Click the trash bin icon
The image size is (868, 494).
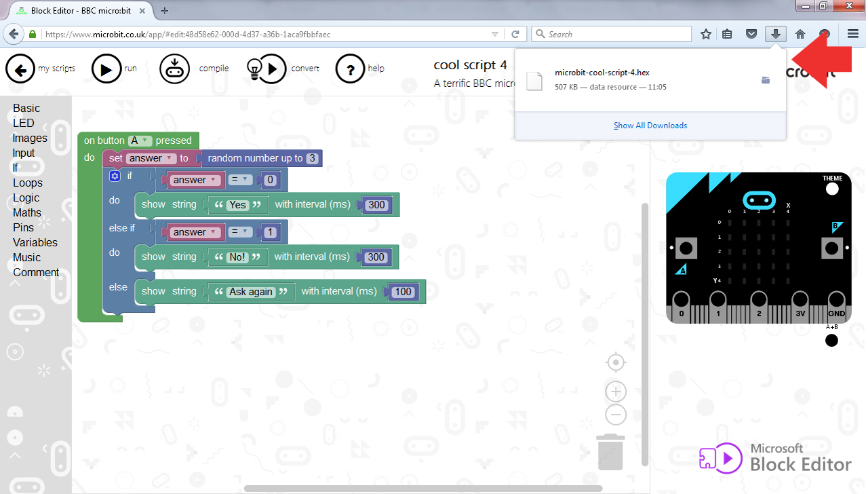tap(610, 452)
